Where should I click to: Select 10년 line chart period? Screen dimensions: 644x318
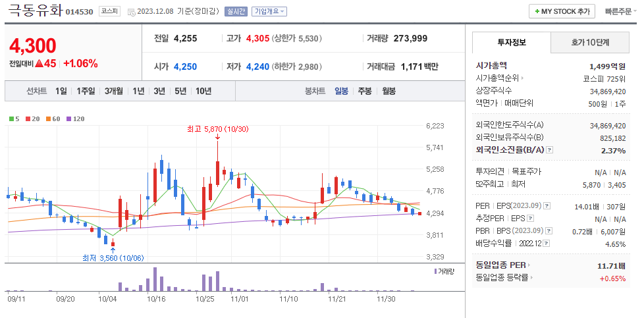[203, 92]
